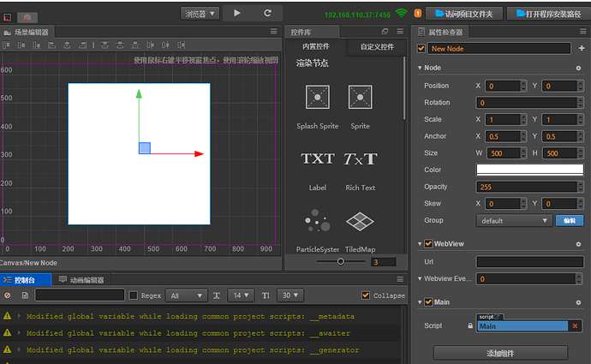Click distribute vertical centers icon
Screen dimensions: 591x364
click(x=120, y=45)
